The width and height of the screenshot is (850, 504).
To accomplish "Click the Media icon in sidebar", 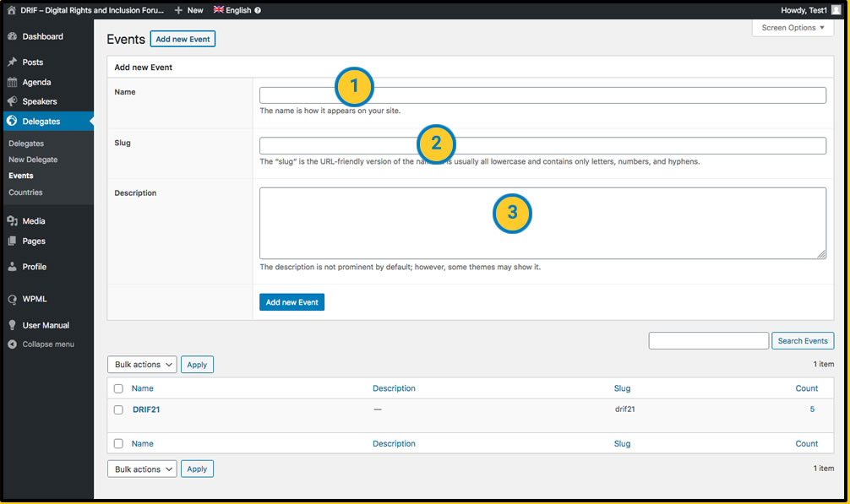I will 12,221.
